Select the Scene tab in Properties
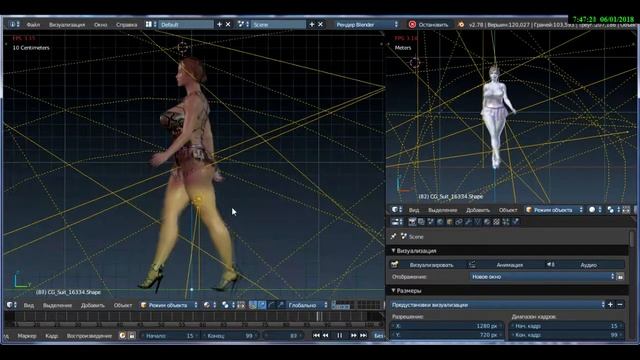Image resolution: width=640 pixels, height=360 pixels. tap(431, 222)
